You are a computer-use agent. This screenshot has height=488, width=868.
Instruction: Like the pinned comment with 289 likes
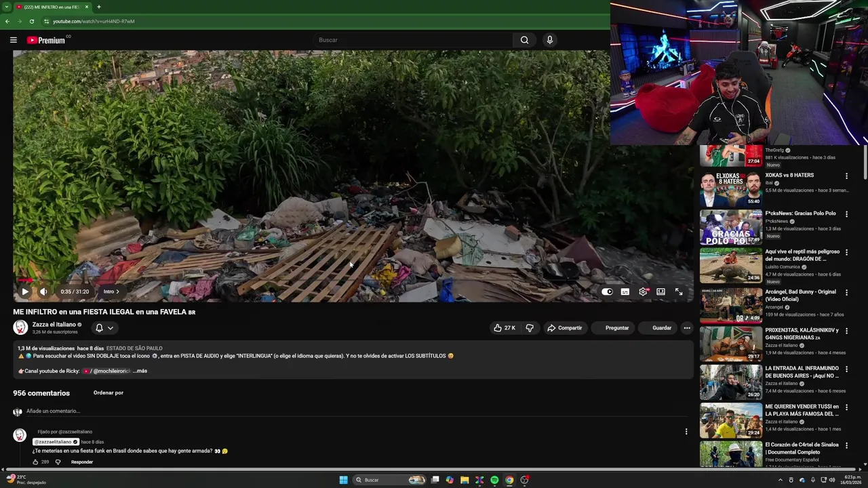[35, 462]
